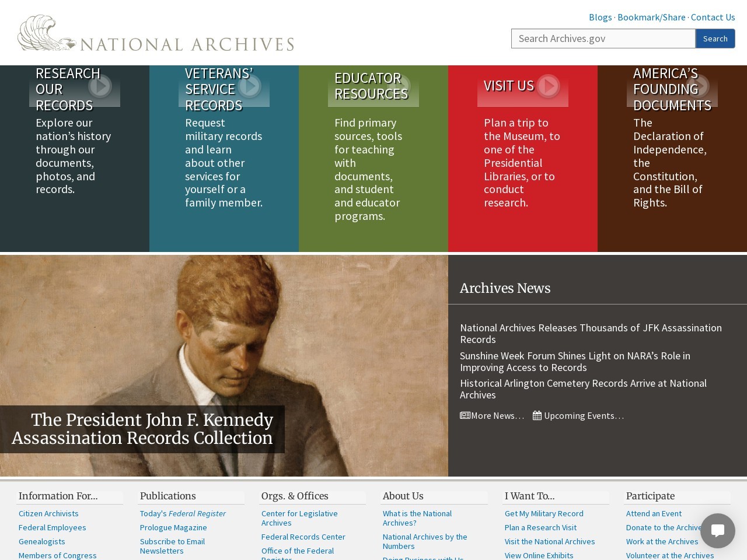The width and height of the screenshot is (747, 560).
Task: Open the Educator Resources heading
Action: [371, 86]
